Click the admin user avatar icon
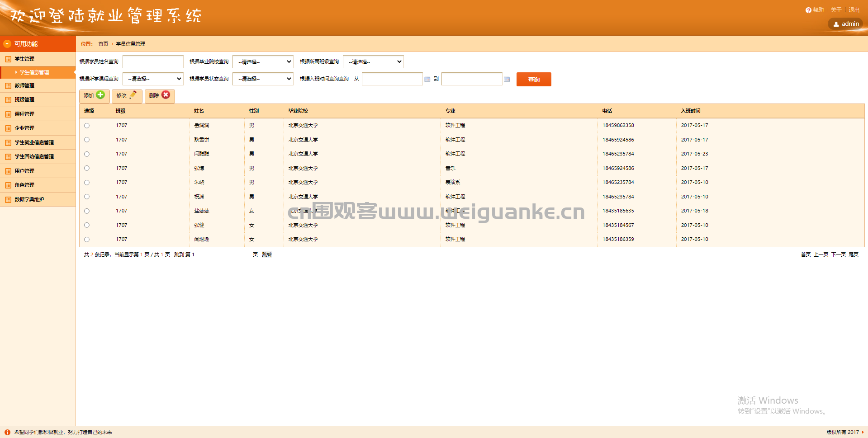 click(x=836, y=24)
